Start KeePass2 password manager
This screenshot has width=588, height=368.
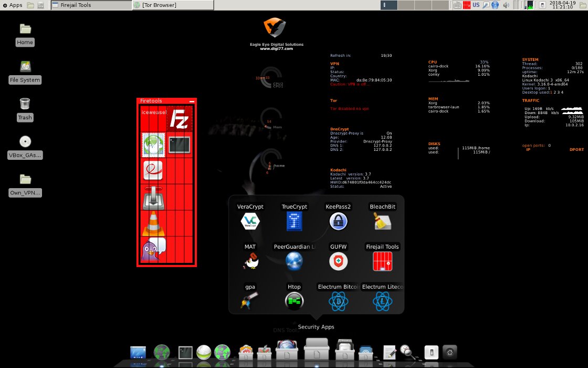[338, 221]
